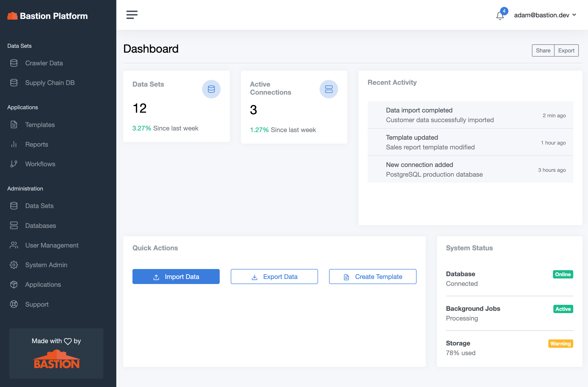Expand the adam@bastion.dev user dropdown
This screenshot has height=387, width=588.
pos(545,15)
